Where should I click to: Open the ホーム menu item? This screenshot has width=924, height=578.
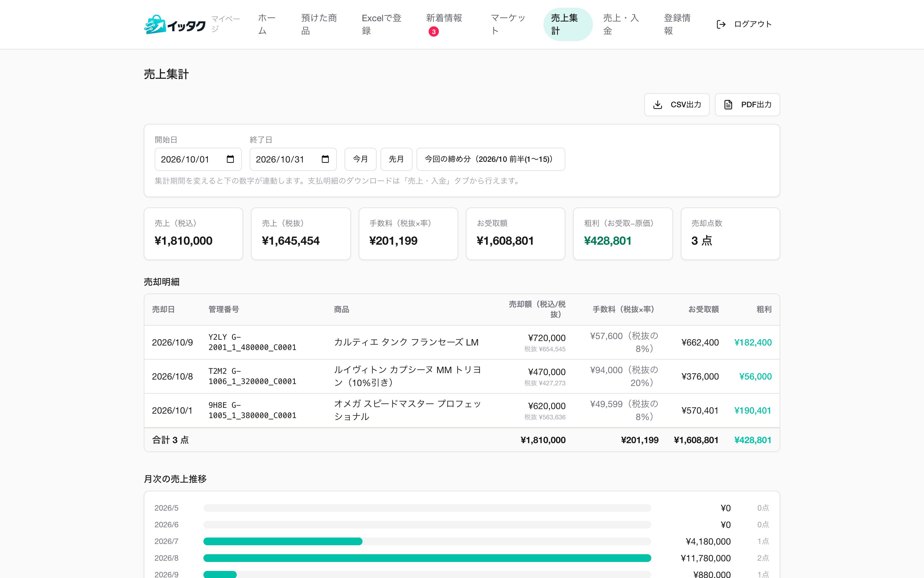click(x=267, y=24)
